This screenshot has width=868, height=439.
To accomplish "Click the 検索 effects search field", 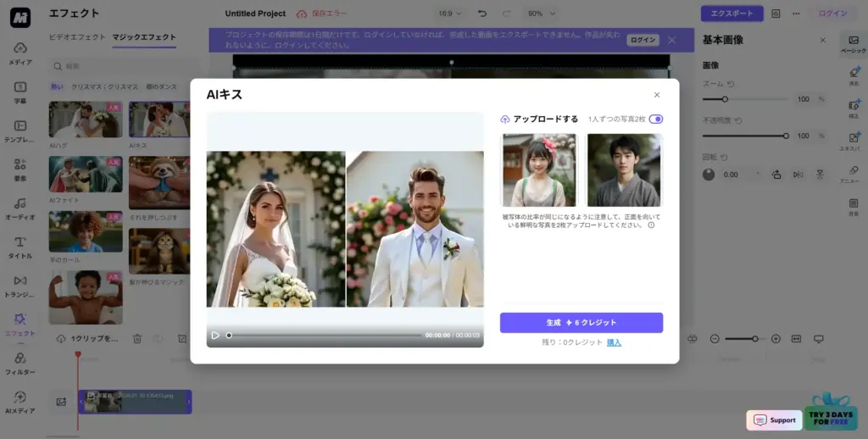I will click(x=124, y=66).
